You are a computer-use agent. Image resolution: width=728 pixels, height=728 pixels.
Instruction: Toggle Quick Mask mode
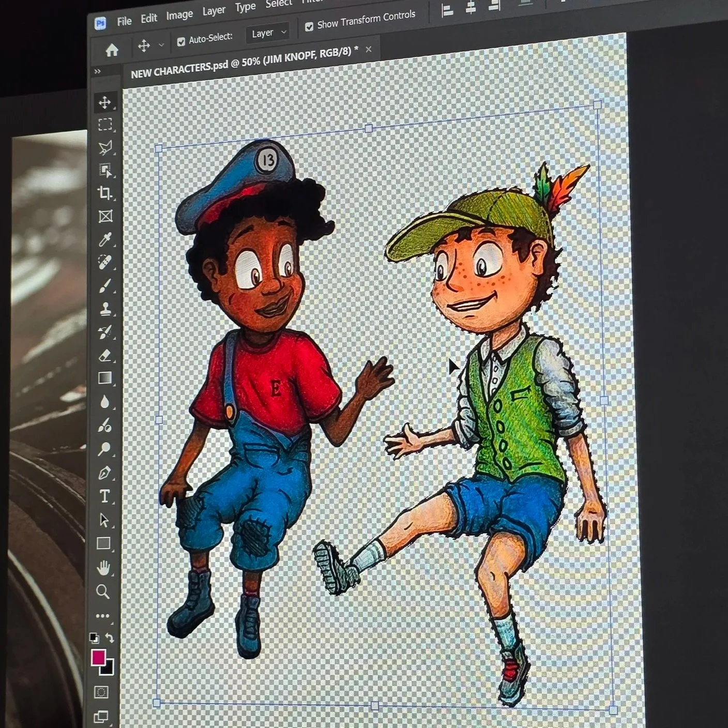(101, 692)
